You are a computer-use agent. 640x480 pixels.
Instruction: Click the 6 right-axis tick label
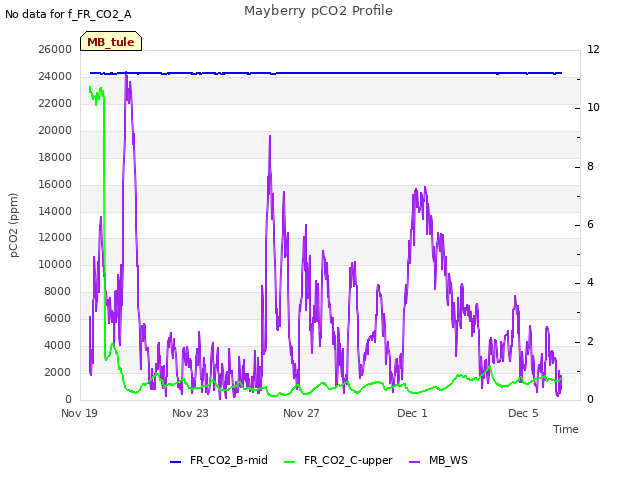click(591, 224)
